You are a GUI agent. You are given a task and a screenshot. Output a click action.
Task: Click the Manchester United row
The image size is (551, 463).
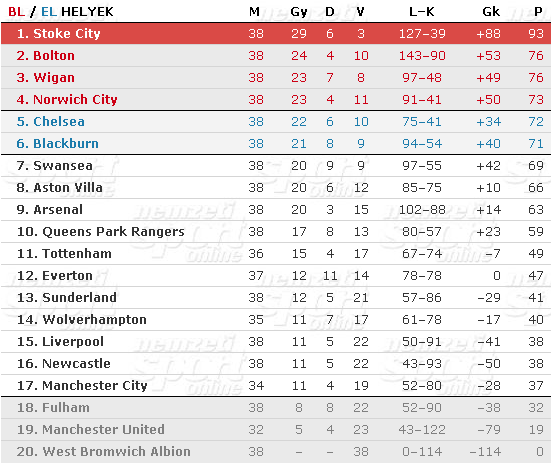coord(276,429)
